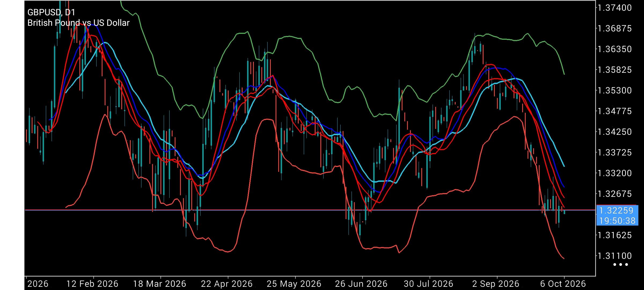Screen dimensions: 644x290
Task: Click the 1.33200 price axis label
Action: [615, 173]
